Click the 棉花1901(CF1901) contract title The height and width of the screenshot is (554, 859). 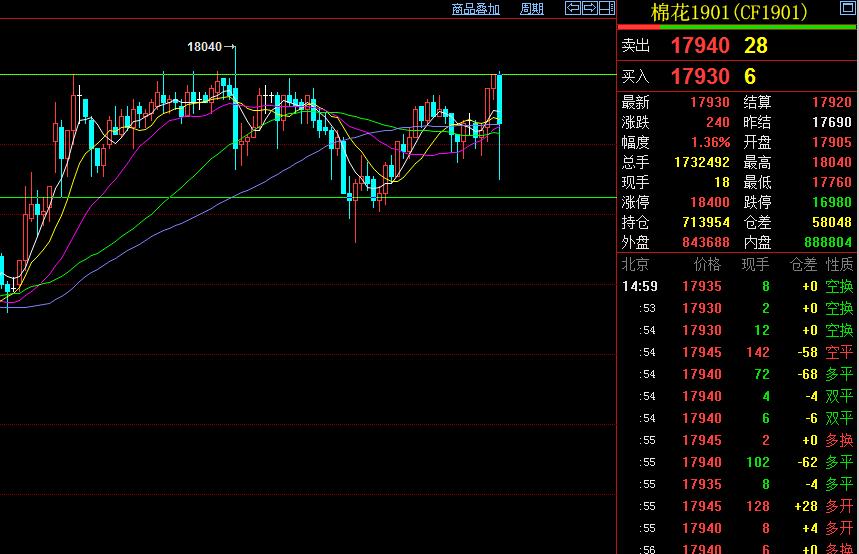pos(729,12)
